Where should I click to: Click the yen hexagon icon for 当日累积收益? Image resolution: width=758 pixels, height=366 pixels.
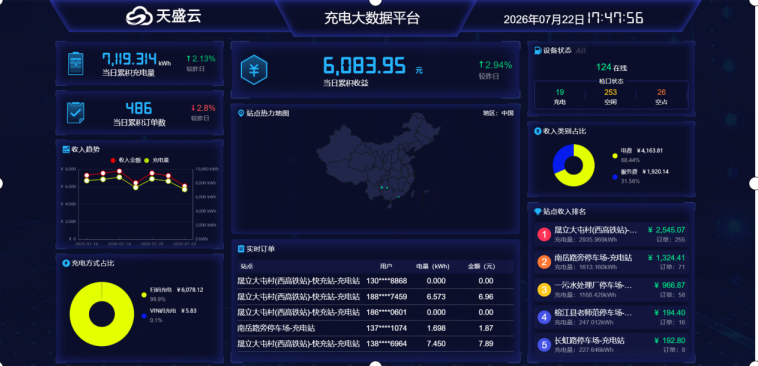254,70
